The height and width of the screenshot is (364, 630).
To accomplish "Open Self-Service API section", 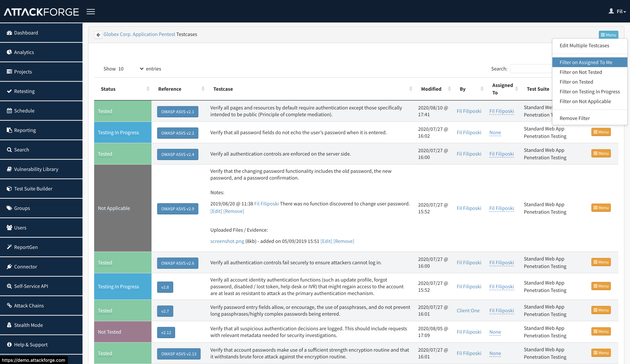I will [41, 286].
